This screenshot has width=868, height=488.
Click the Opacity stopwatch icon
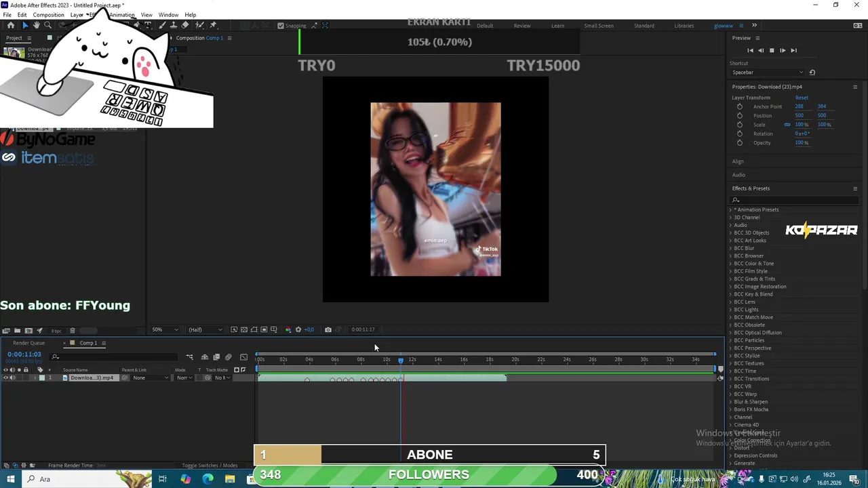pos(739,143)
